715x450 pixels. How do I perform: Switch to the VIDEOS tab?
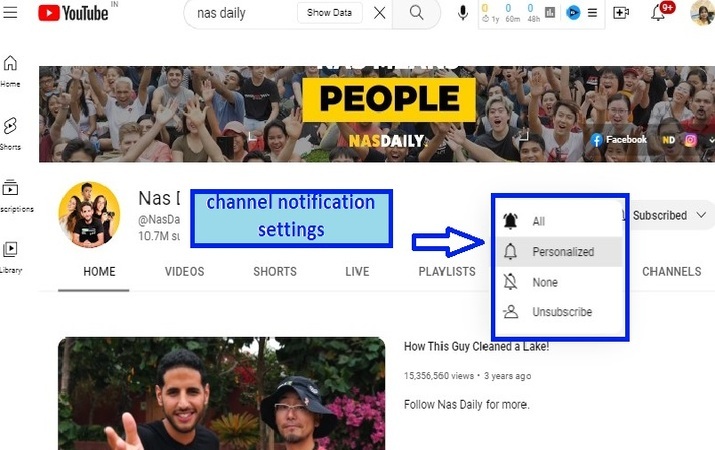point(185,272)
